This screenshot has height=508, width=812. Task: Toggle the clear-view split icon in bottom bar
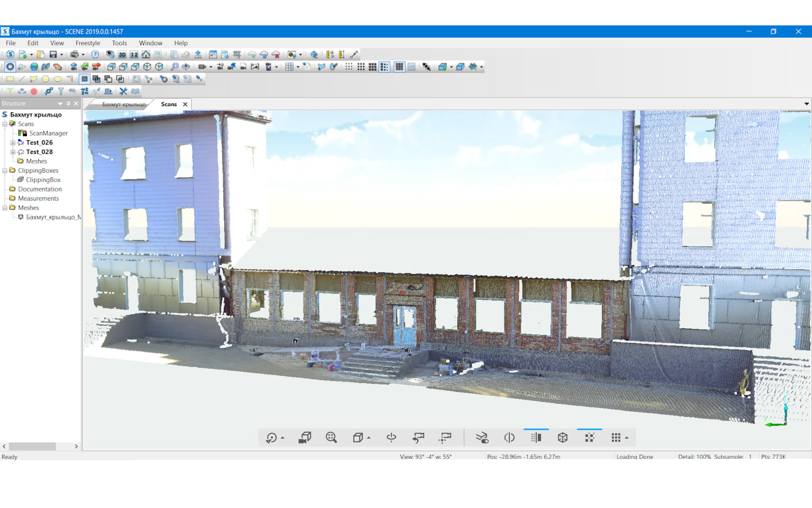click(536, 437)
